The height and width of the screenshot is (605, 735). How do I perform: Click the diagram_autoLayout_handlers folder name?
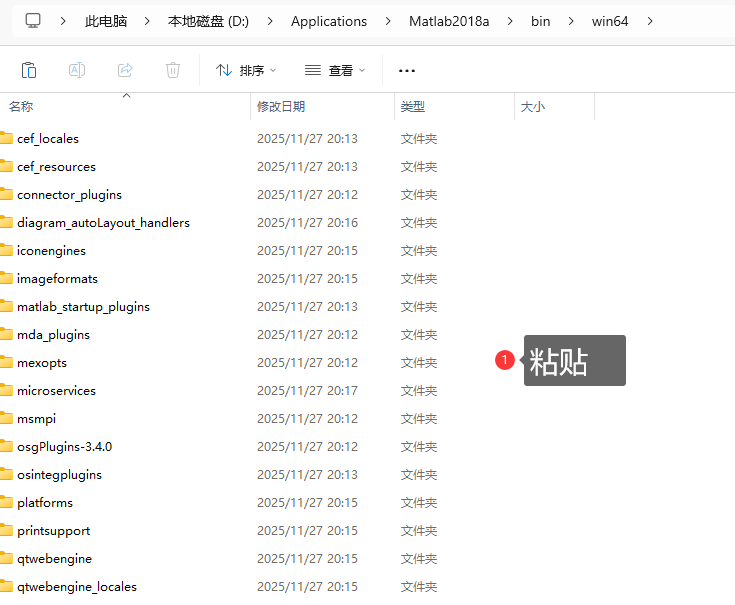click(x=103, y=223)
